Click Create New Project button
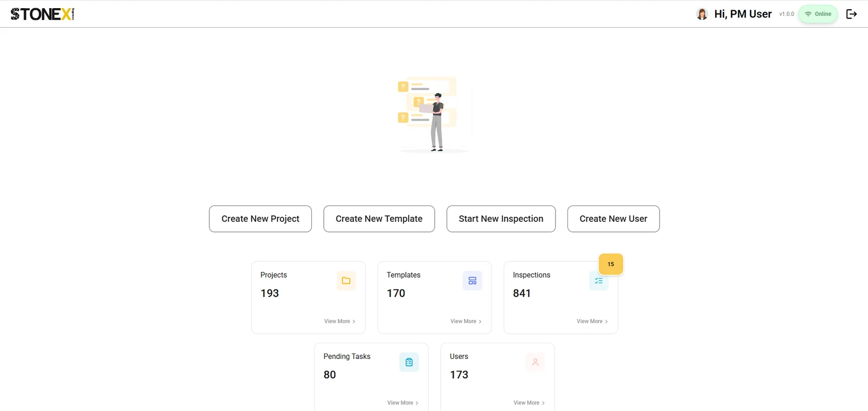The width and height of the screenshot is (868, 411). (260, 219)
